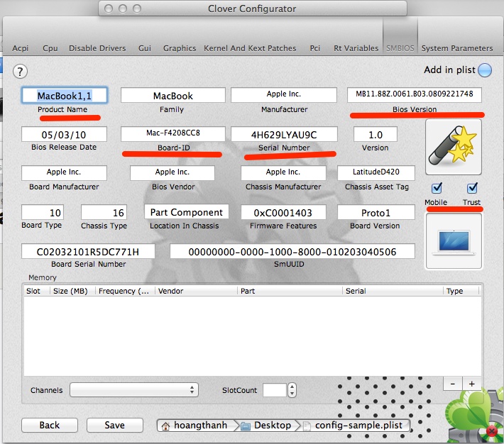Click the Product Name field MacBook1,1
Viewport: 504px width, 444px height.
65,95
